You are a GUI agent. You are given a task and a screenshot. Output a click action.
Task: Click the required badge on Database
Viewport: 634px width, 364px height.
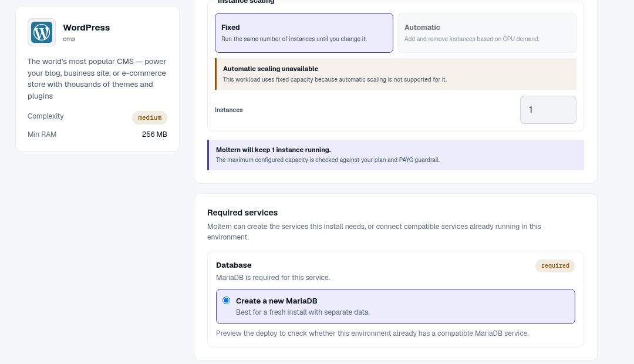(555, 266)
